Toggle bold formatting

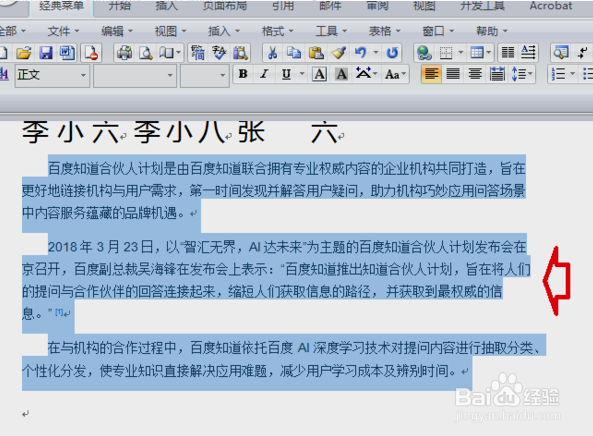tap(243, 74)
